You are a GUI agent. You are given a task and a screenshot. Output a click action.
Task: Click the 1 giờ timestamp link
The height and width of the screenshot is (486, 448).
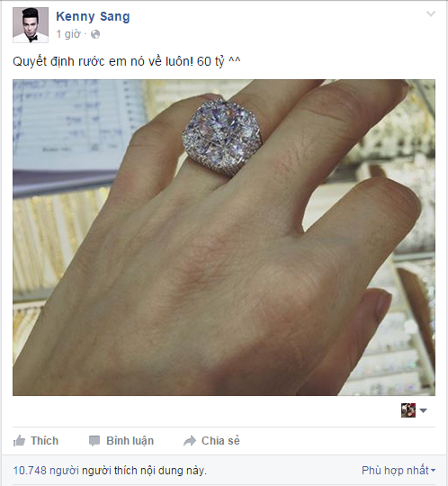68,34
